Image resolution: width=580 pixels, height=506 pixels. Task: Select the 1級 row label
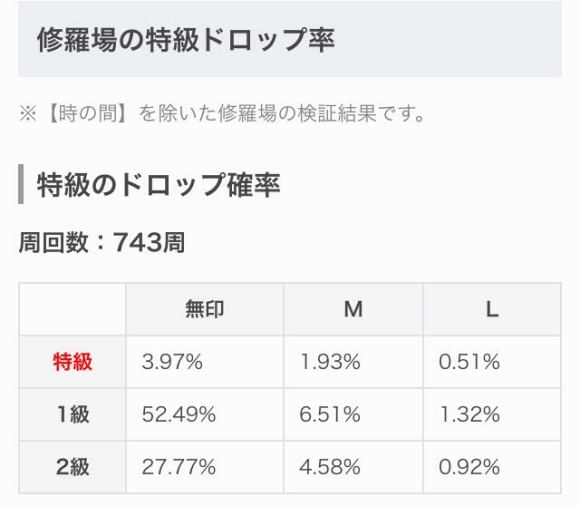click(x=72, y=414)
